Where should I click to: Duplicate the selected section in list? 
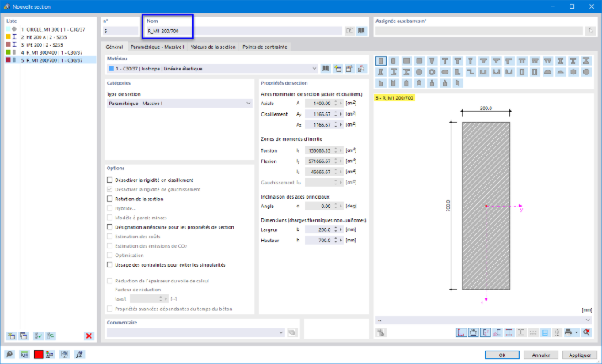[24, 336]
